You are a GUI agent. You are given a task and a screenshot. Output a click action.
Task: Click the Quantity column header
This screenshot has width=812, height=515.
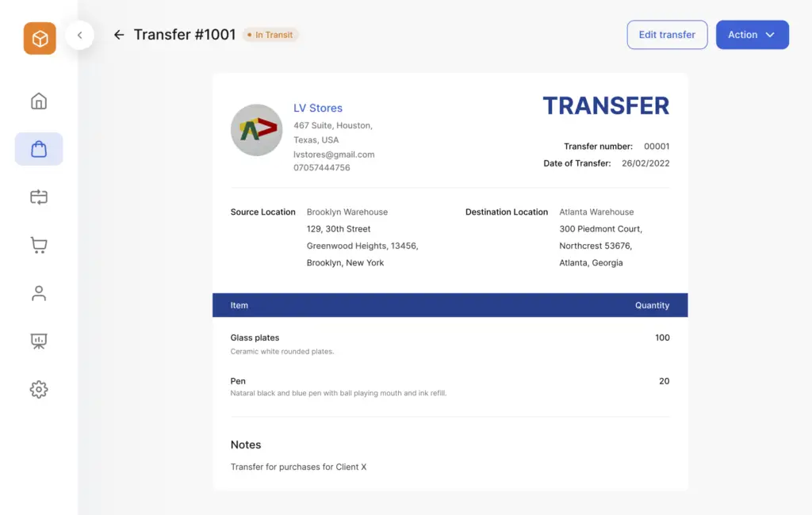(652, 305)
